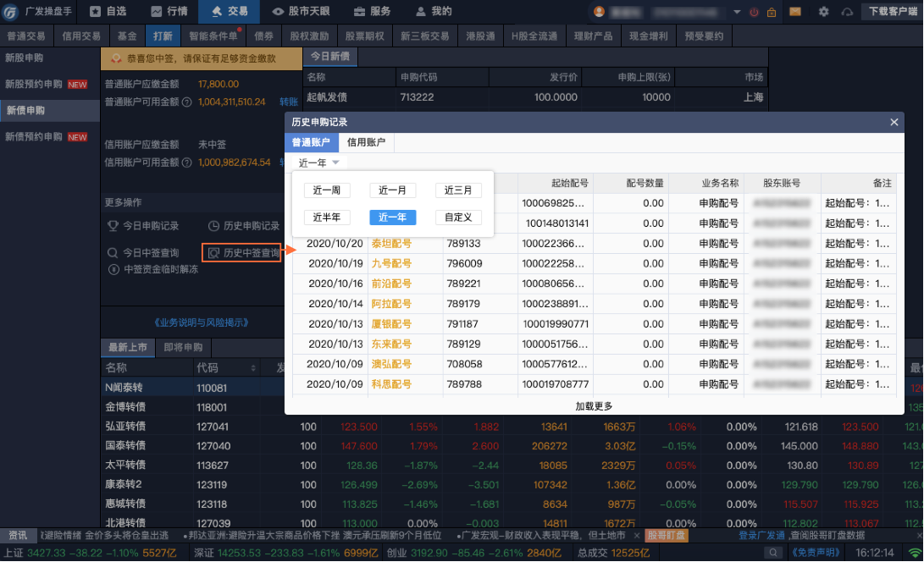This screenshot has height=562, width=924.
Task: Click 股哥盯盘 orange button
Action: [667, 536]
